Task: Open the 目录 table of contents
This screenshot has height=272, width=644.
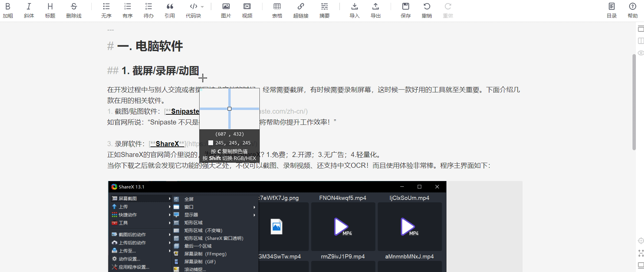Action: click(x=612, y=10)
